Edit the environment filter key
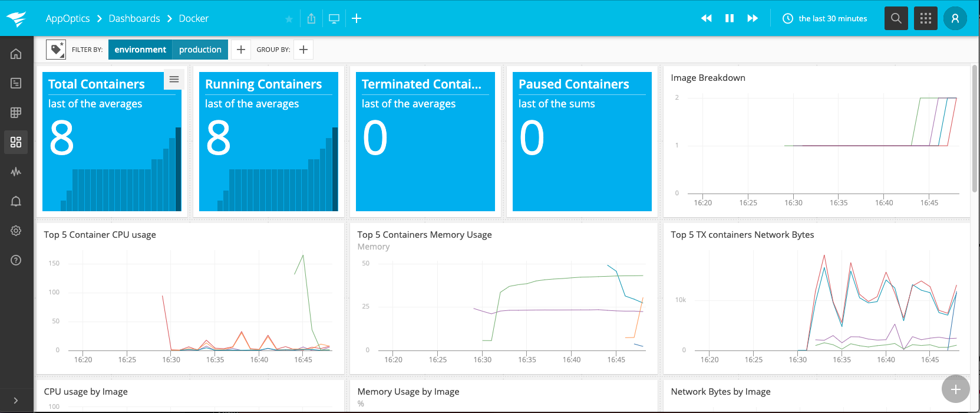 pos(140,50)
